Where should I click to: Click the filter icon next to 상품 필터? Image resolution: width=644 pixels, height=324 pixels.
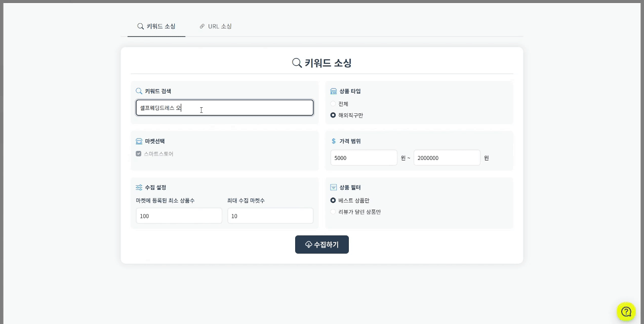pyautogui.click(x=334, y=187)
